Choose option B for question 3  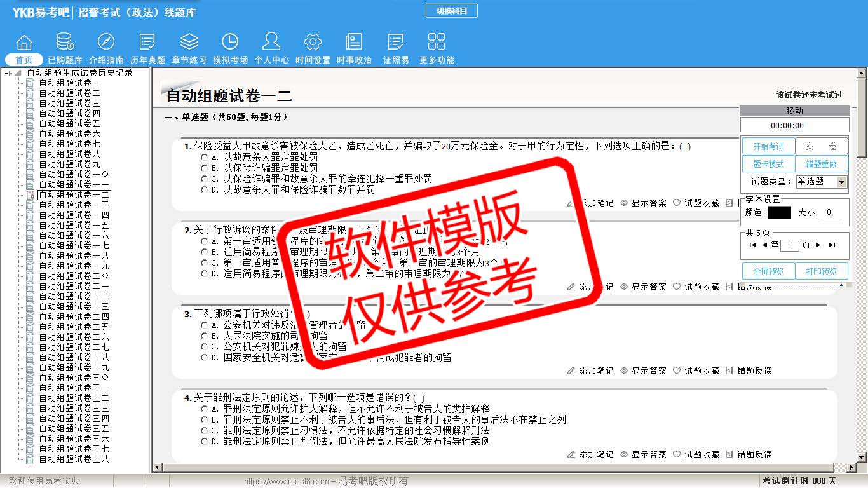pos(204,335)
